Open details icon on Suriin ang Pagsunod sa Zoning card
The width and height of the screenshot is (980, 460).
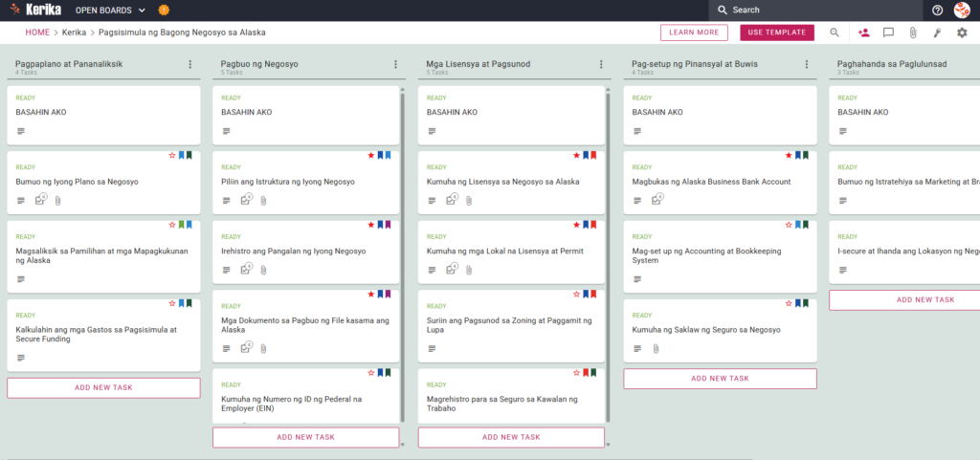click(432, 348)
